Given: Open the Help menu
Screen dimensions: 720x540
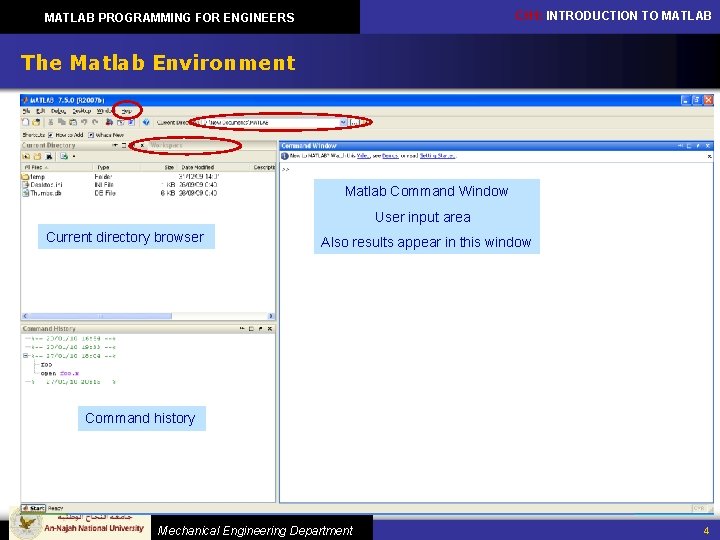Looking at the screenshot, I should (126, 111).
